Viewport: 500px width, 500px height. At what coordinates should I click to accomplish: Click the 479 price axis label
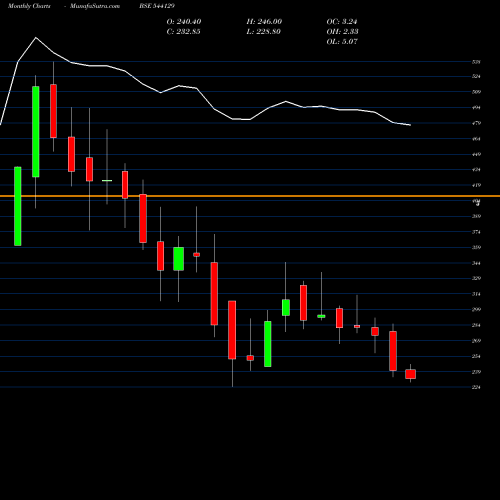[x=476, y=123]
